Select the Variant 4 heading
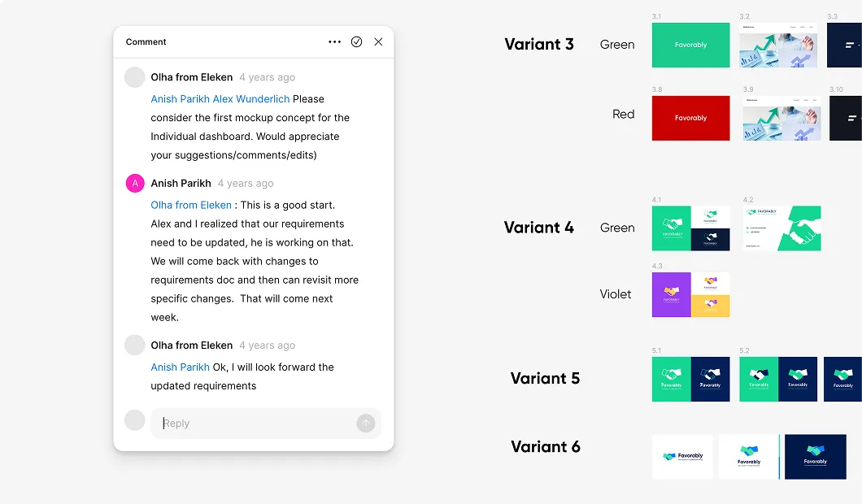The width and height of the screenshot is (862, 504). 538,228
